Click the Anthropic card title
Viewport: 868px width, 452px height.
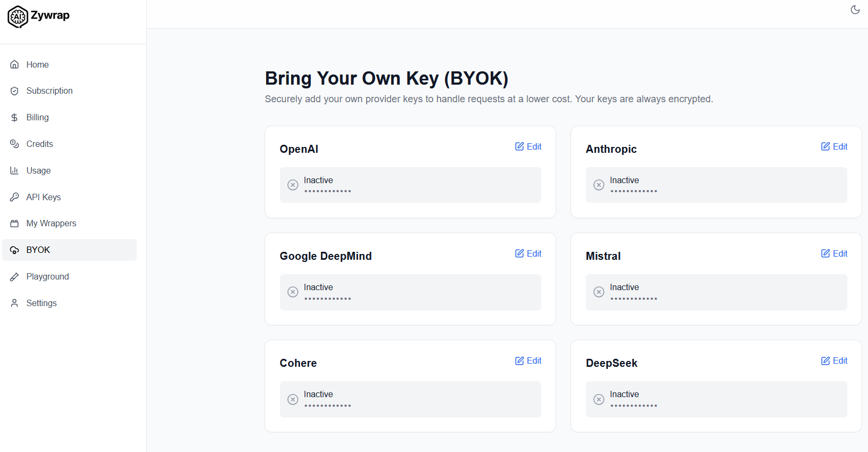[x=611, y=149]
